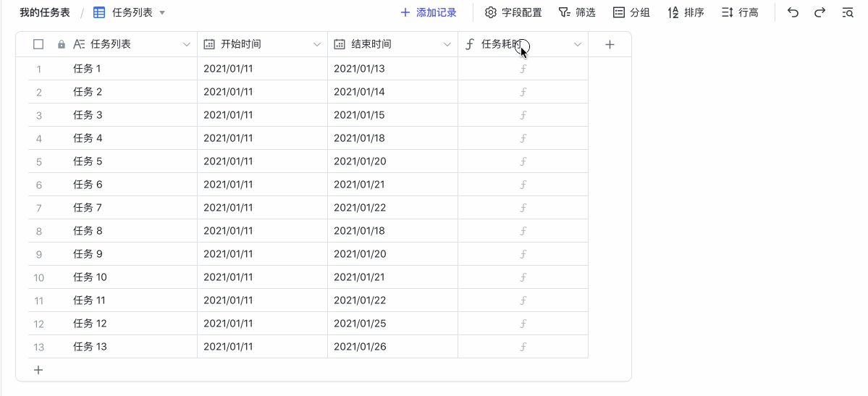
Task: Click end date 2021/01/25 cell
Action: coord(392,324)
